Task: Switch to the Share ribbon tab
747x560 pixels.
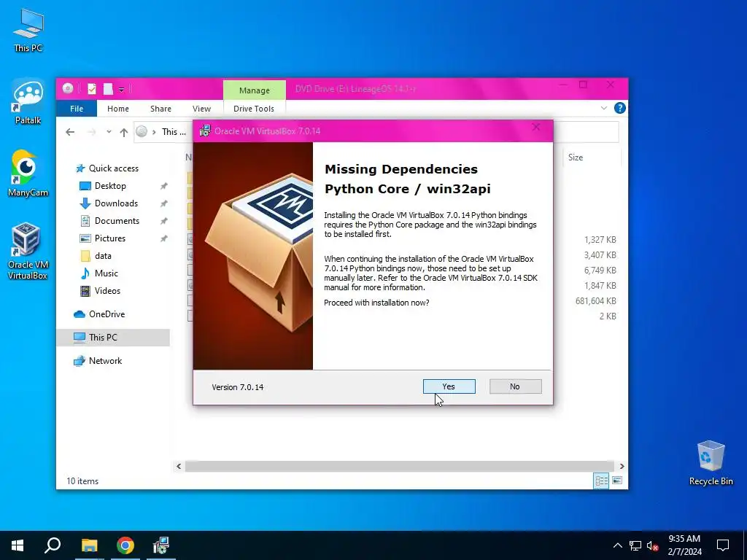Action: point(160,109)
